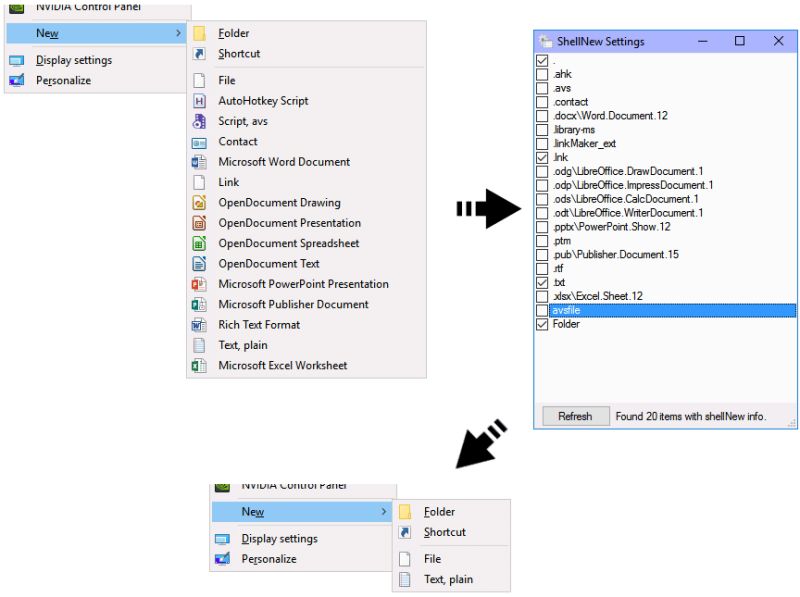Image resolution: width=800 pixels, height=597 pixels.
Task: Click the ShellNew Settings title bar icon
Action: (x=545, y=41)
